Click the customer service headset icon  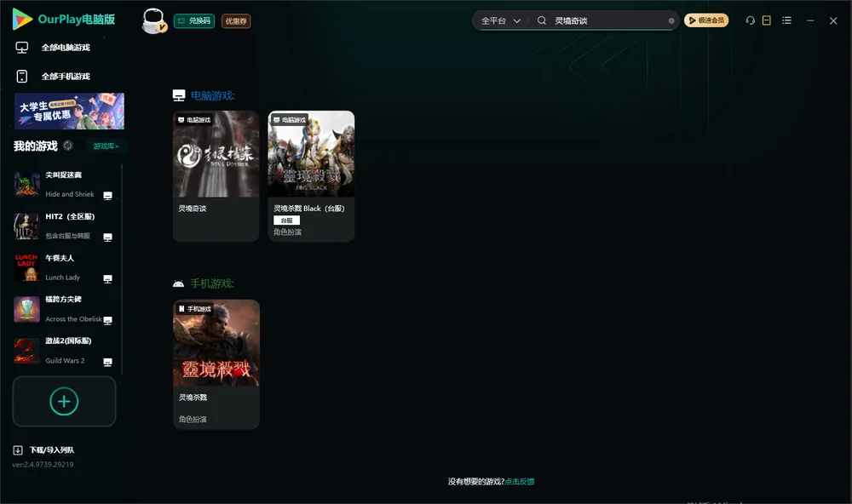[x=750, y=20]
